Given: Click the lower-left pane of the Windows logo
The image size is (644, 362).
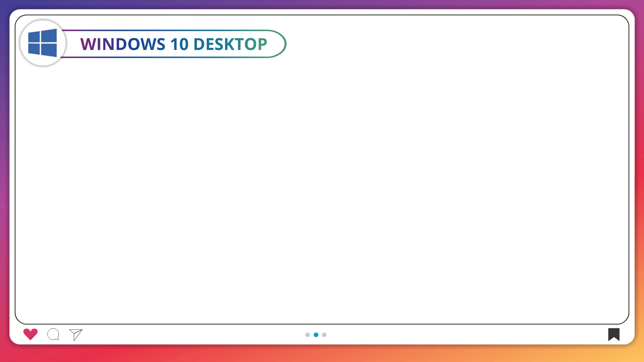Looking at the screenshot, I should [x=34, y=49].
